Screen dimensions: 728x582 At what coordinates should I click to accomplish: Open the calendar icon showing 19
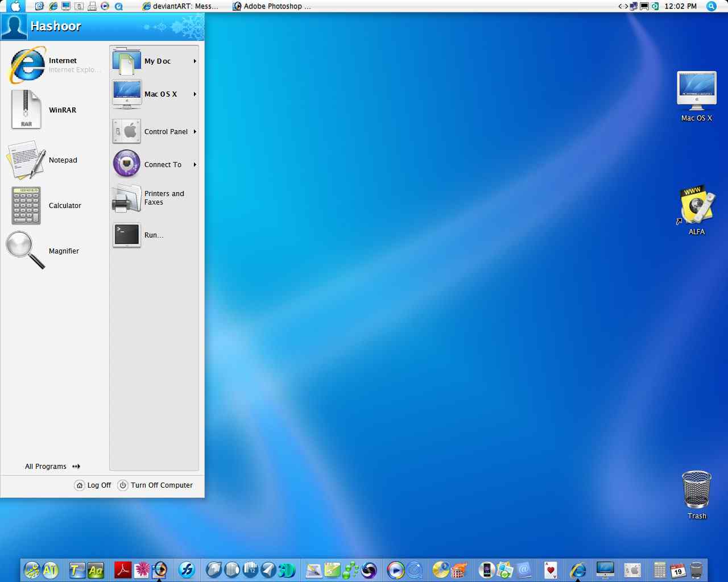click(x=677, y=569)
